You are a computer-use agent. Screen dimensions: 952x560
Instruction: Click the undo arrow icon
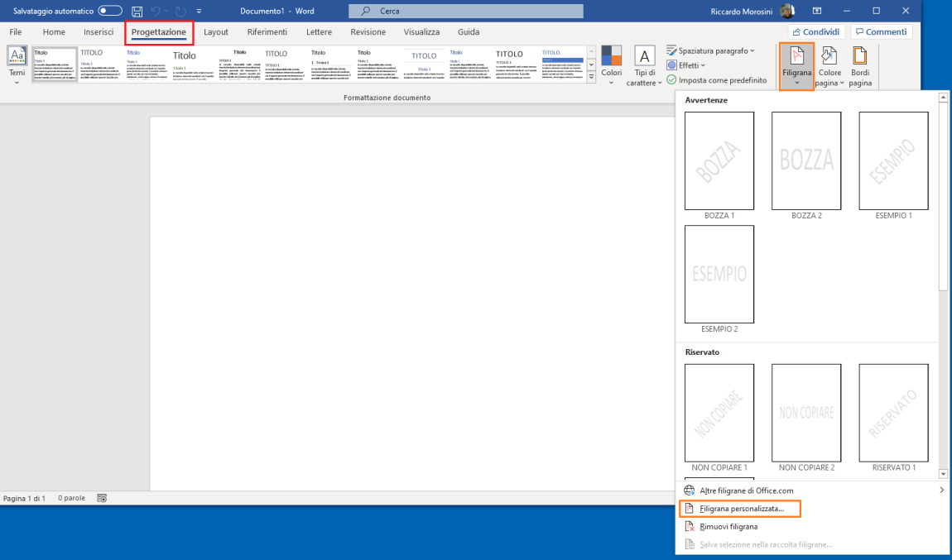click(x=156, y=11)
